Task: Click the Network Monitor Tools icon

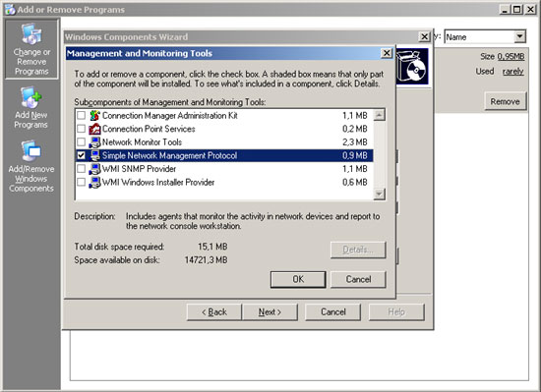Action: 94,142
